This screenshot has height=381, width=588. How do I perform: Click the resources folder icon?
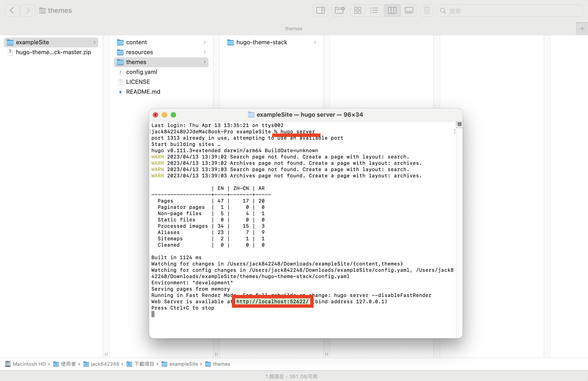pyautogui.click(x=120, y=52)
